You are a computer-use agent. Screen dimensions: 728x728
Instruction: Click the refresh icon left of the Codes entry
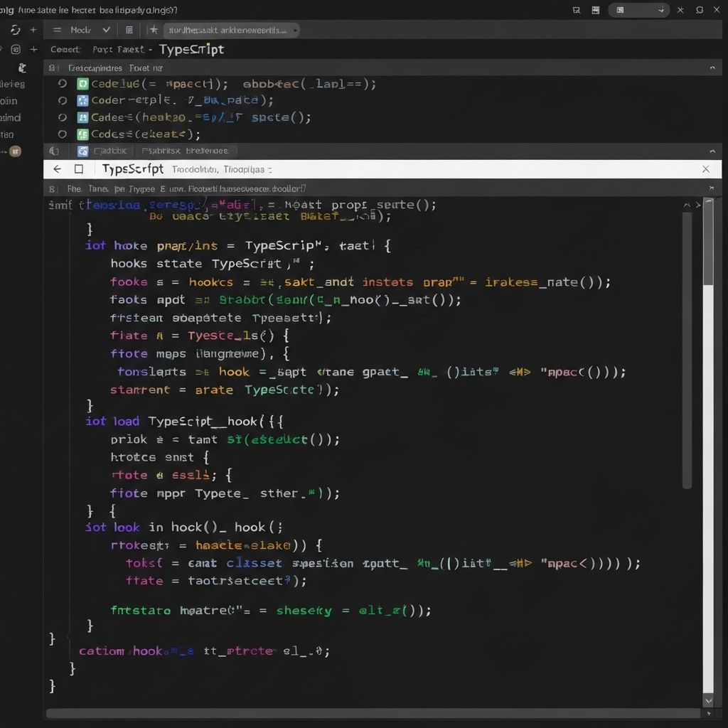61,134
